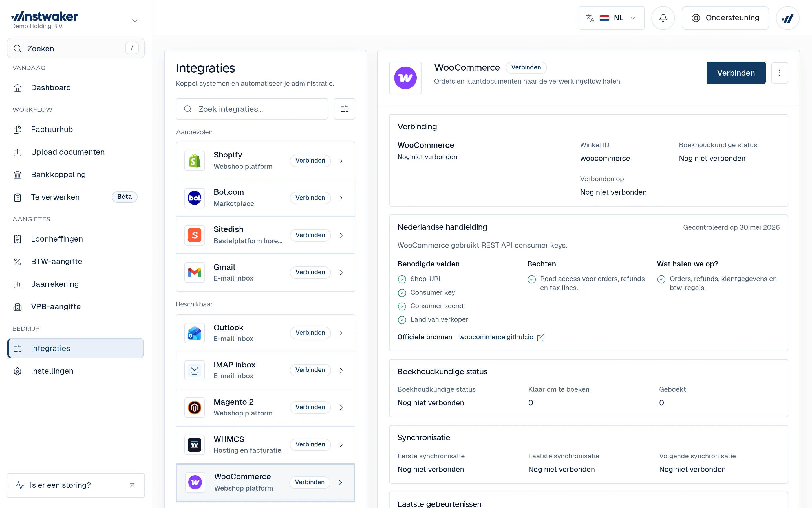
Task: Click the dark blue Verbinden button
Action: [736, 73]
